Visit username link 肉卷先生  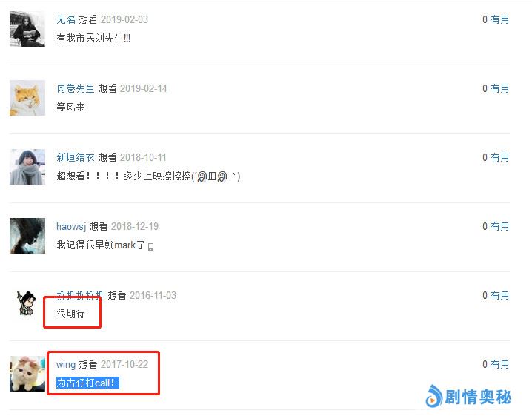(x=76, y=89)
